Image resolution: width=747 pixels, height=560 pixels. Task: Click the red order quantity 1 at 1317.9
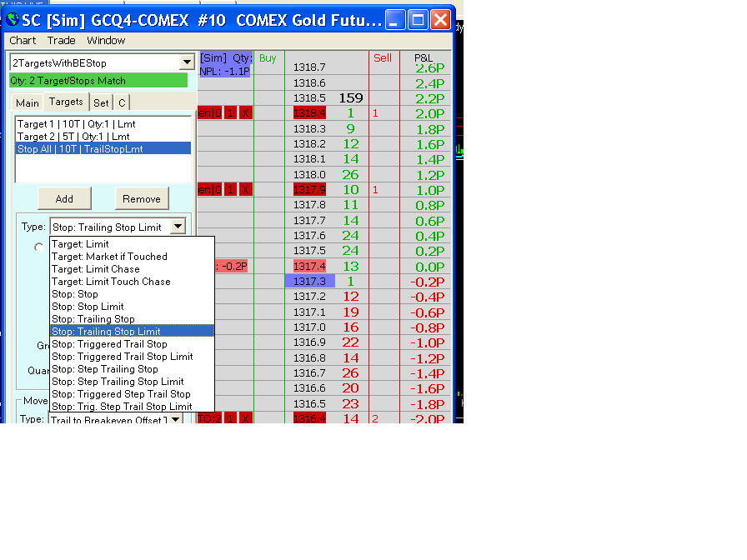[x=231, y=189]
